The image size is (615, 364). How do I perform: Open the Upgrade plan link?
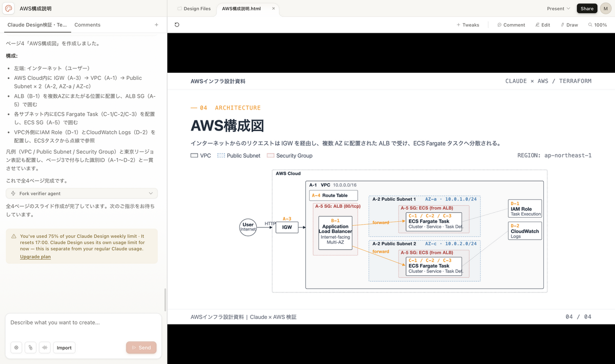(x=35, y=256)
